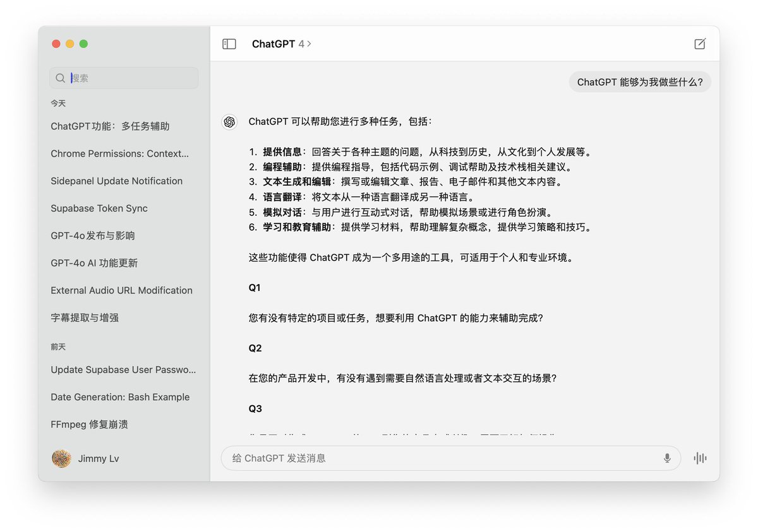Click the search magnifier icon
758x532 pixels.
point(61,78)
